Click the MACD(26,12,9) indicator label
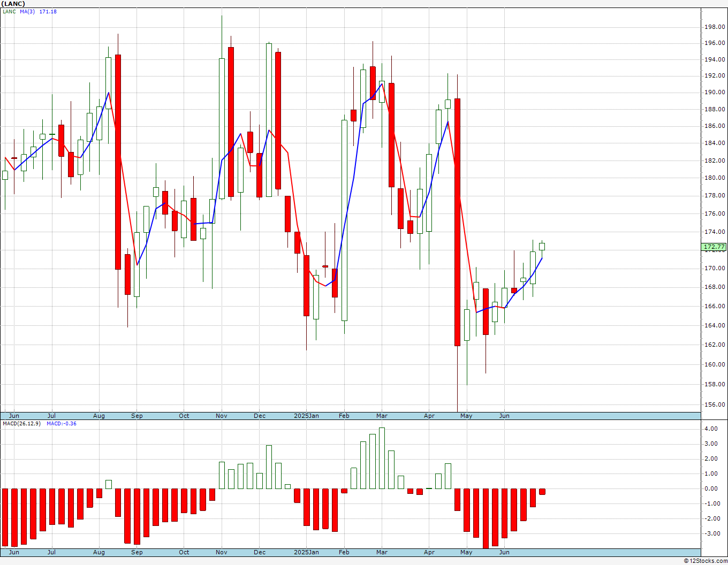This screenshot has height=565, width=728. click(x=22, y=423)
